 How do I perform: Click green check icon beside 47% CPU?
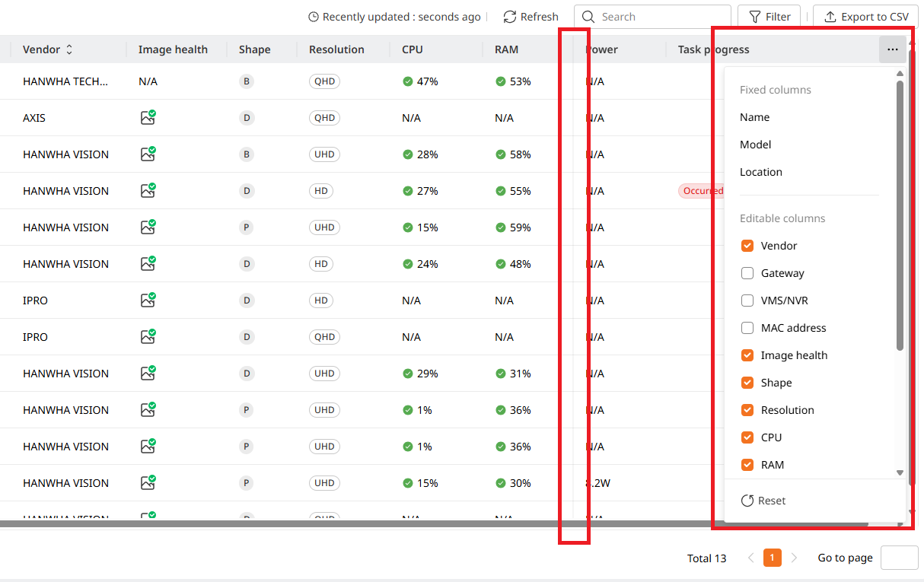click(x=408, y=81)
